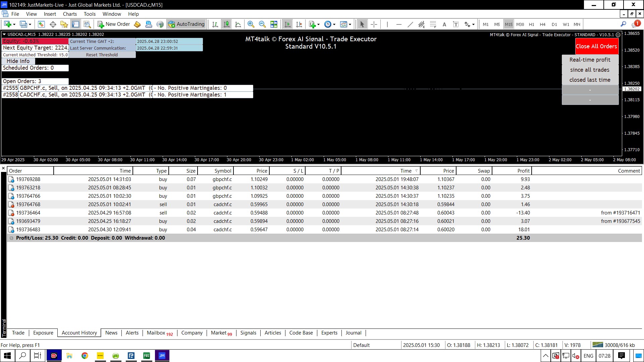
Task: Switch to the Journal tab
Action: pyautogui.click(x=353, y=333)
